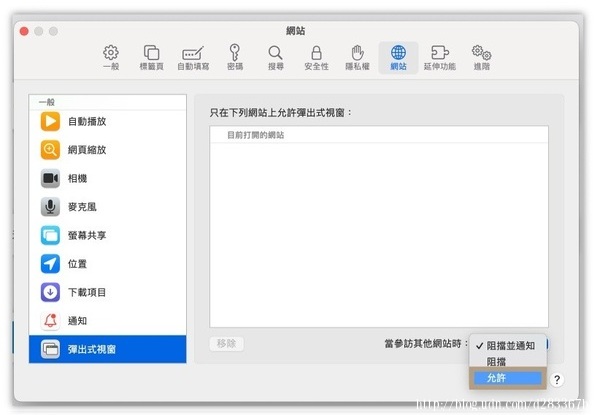The width and height of the screenshot is (600, 415).
Task: Select 螢幕共享 screen sharing in the sidebar
Action: click(108, 235)
